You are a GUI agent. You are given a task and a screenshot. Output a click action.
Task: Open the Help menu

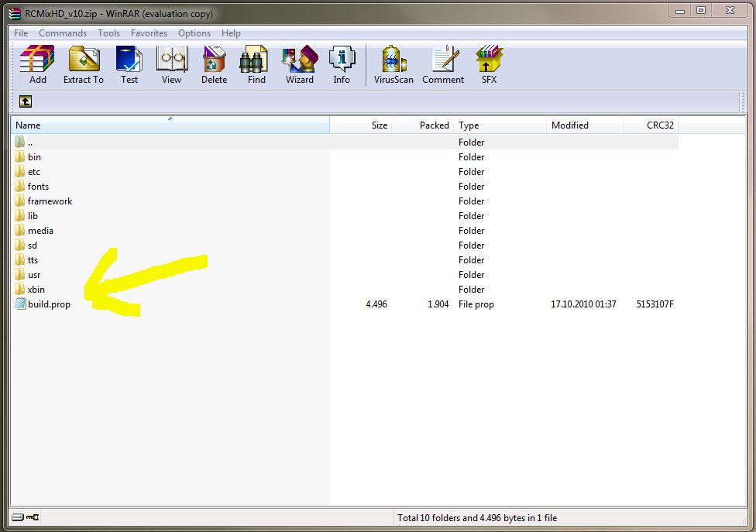(231, 33)
